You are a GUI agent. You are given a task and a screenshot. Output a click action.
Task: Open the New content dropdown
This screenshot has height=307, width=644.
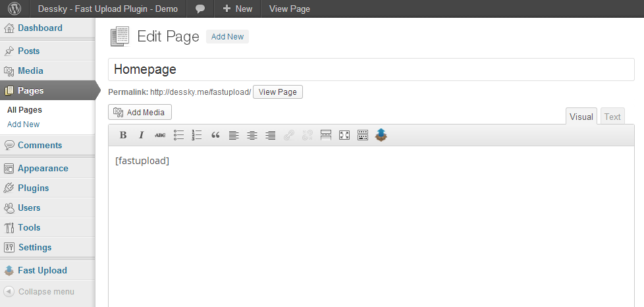click(237, 9)
